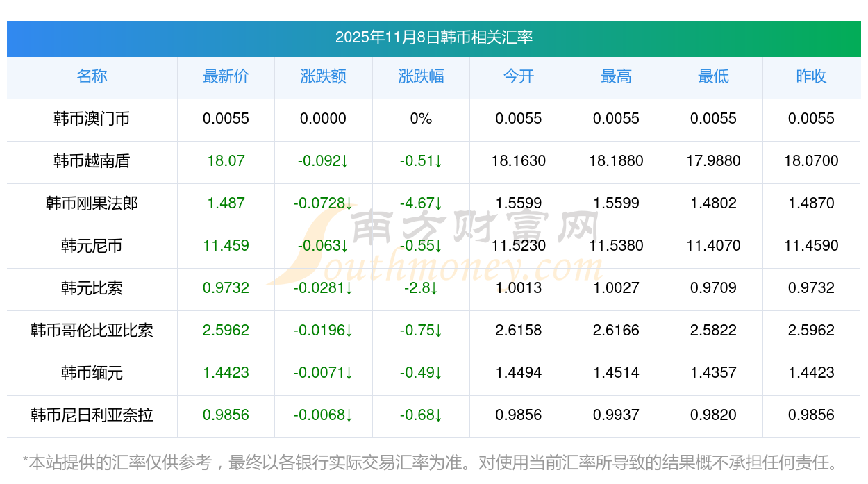Click the title 2025年11月8日韩币相关汇率
This screenshot has width=868, height=484.
433,37
